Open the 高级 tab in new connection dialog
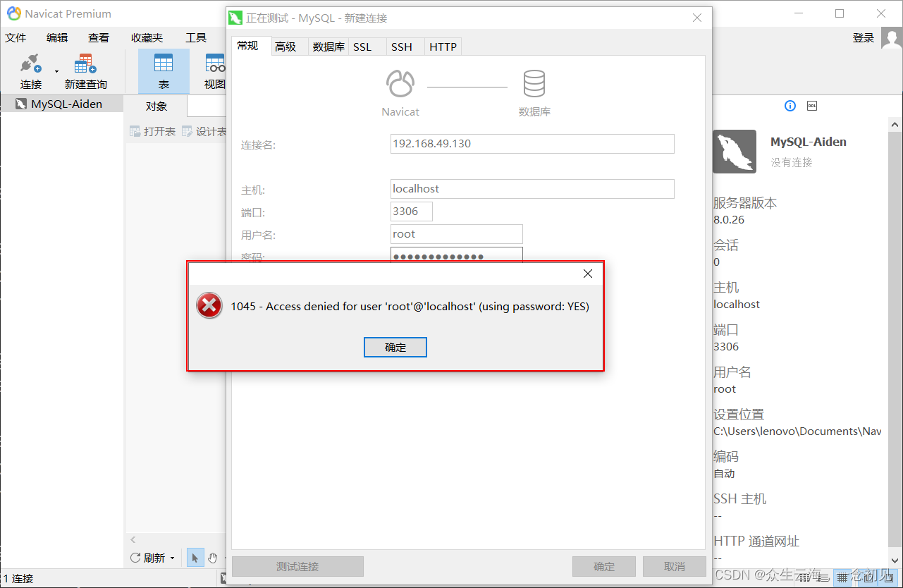 (x=285, y=47)
